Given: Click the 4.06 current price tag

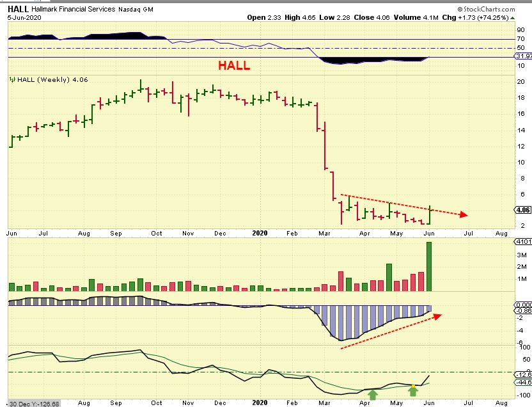Looking at the screenshot, I should pos(523,210).
